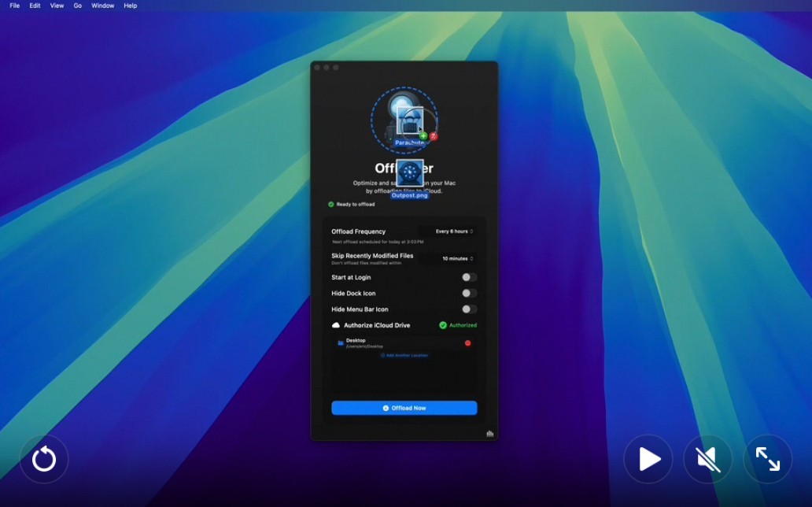Remove the Desktop location with red button

467,343
